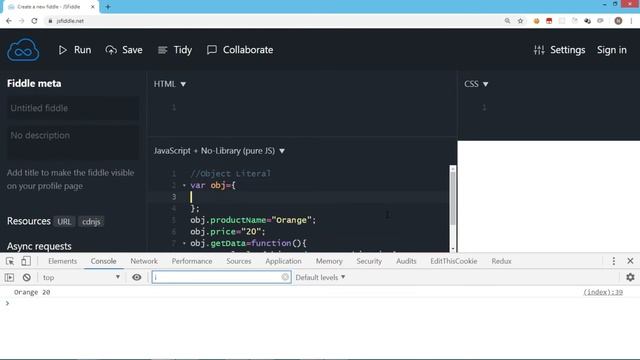Click the JSFiddle cloud logo

[x=23, y=50]
